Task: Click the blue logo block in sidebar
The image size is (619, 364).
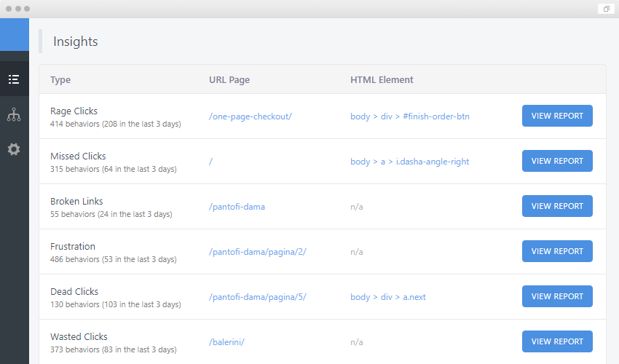Action: pyautogui.click(x=15, y=34)
